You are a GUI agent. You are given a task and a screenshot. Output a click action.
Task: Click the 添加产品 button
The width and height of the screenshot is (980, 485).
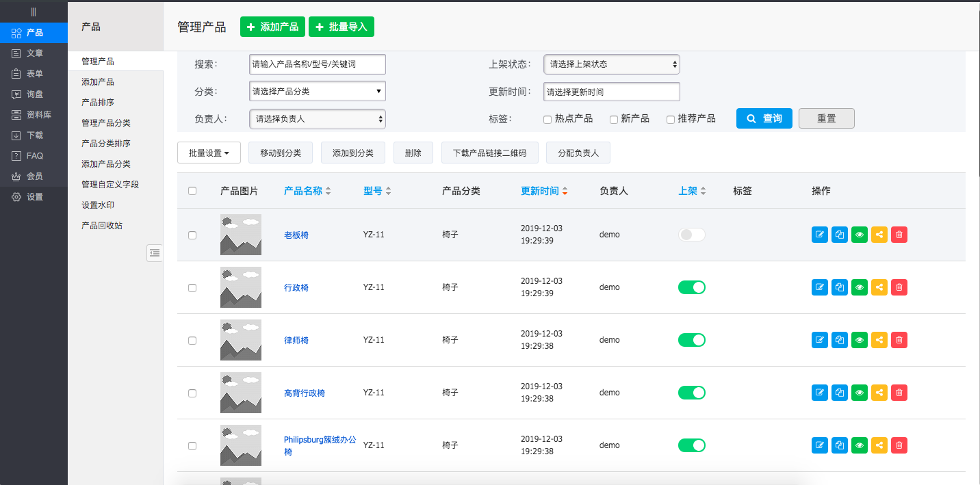[x=272, y=27]
